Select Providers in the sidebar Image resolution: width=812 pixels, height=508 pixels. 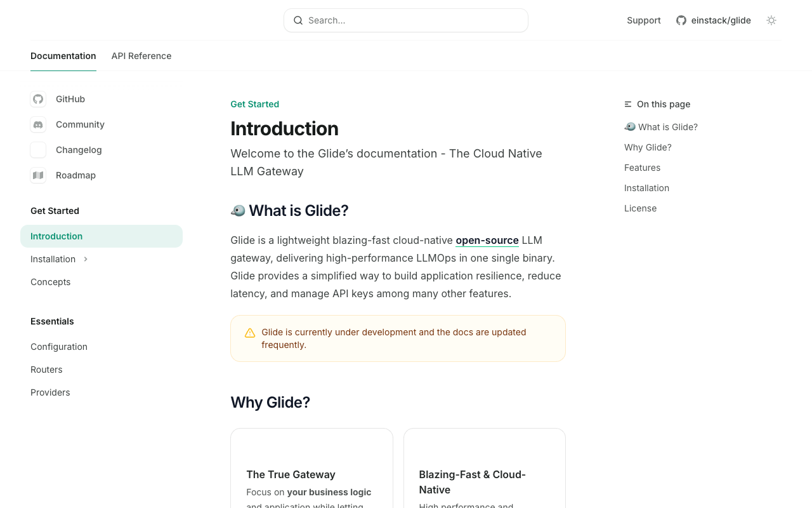pos(101,392)
